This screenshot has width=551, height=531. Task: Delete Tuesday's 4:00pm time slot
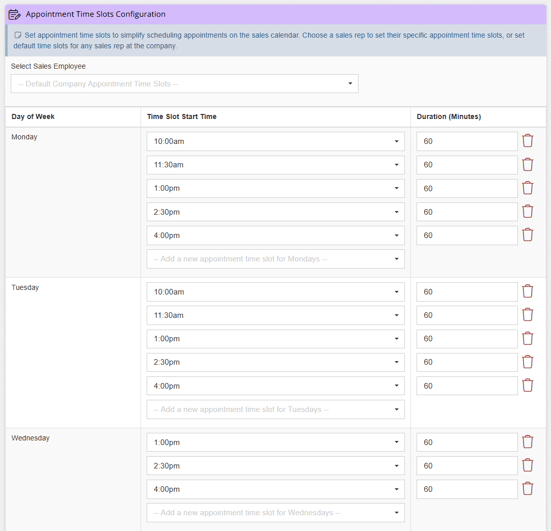click(527, 386)
